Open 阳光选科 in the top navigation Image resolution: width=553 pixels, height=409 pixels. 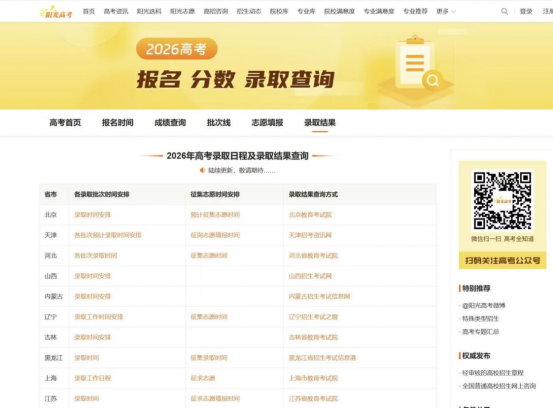coord(149,11)
